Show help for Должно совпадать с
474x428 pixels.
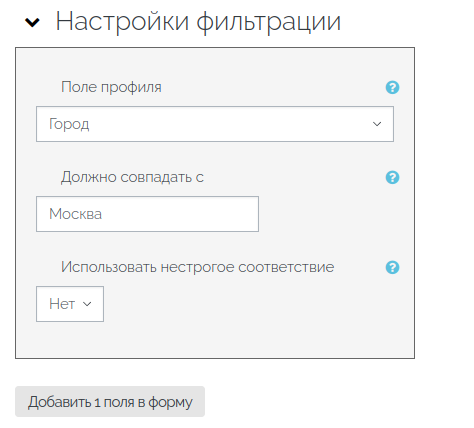392,177
